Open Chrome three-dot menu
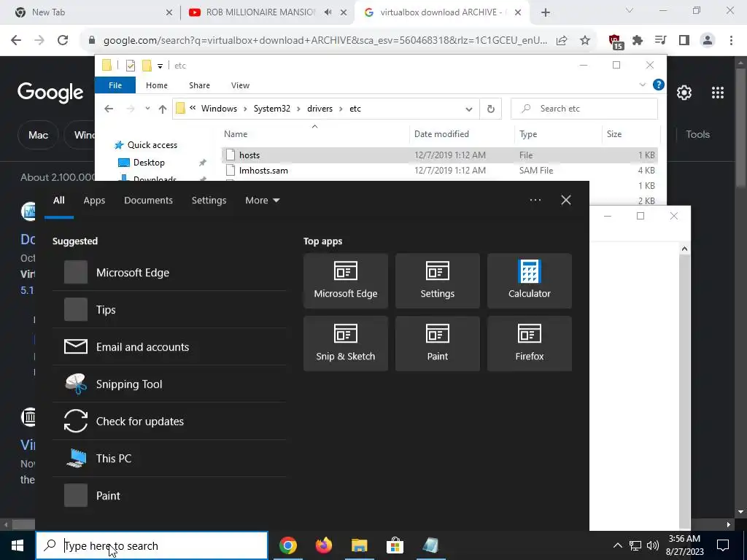The image size is (747, 560). (731, 41)
